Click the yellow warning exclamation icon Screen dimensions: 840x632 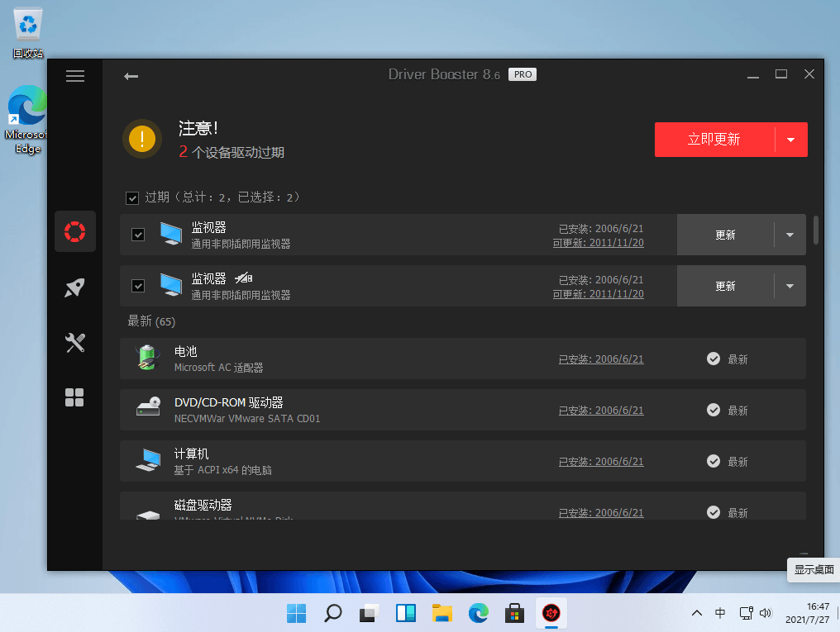tap(142, 139)
